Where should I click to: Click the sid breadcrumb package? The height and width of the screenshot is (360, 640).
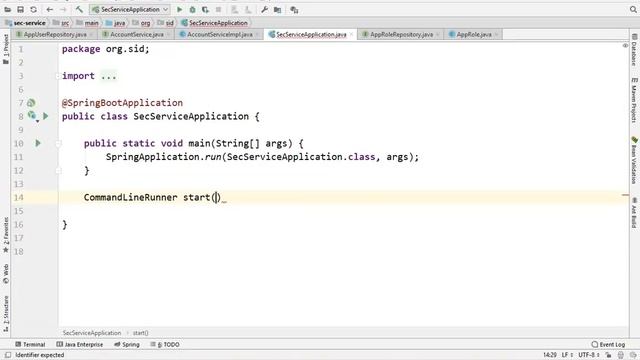pyautogui.click(x=166, y=23)
